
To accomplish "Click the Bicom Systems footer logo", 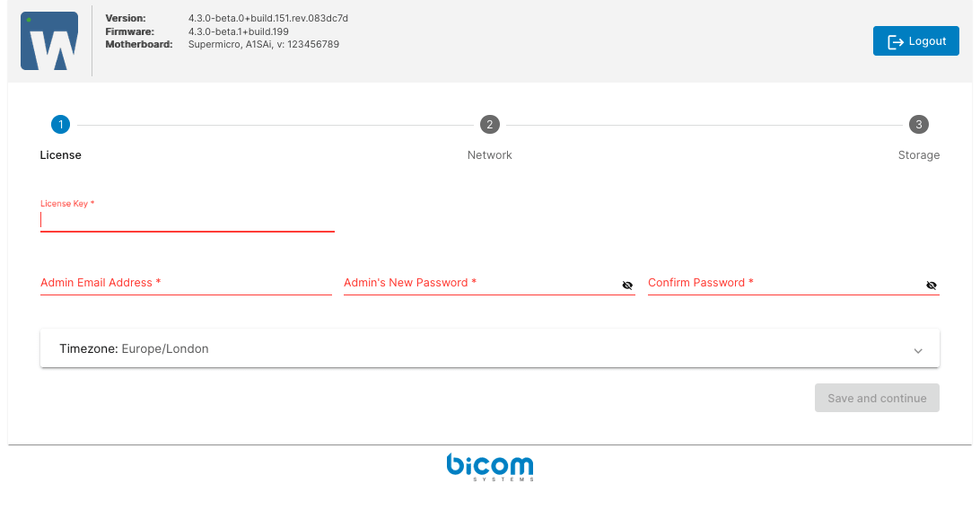I will pos(490,468).
